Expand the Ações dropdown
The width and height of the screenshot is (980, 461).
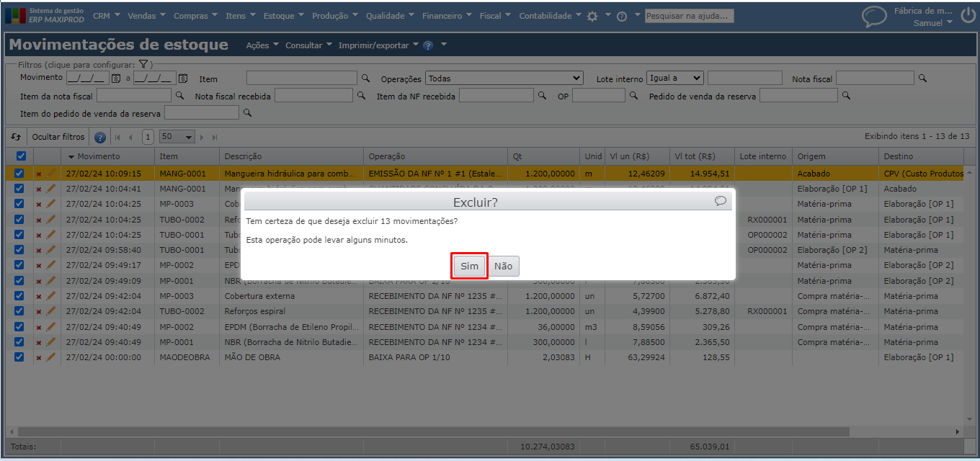point(262,45)
